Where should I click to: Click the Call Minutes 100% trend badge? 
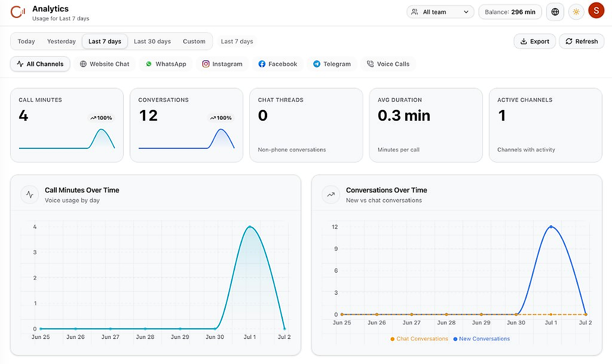click(101, 118)
